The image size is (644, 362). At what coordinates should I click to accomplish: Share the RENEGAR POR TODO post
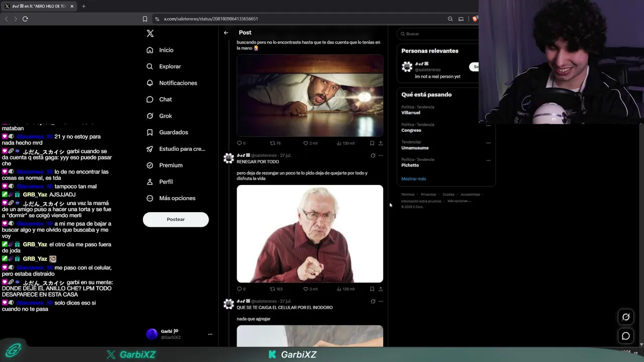pyautogui.click(x=380, y=289)
